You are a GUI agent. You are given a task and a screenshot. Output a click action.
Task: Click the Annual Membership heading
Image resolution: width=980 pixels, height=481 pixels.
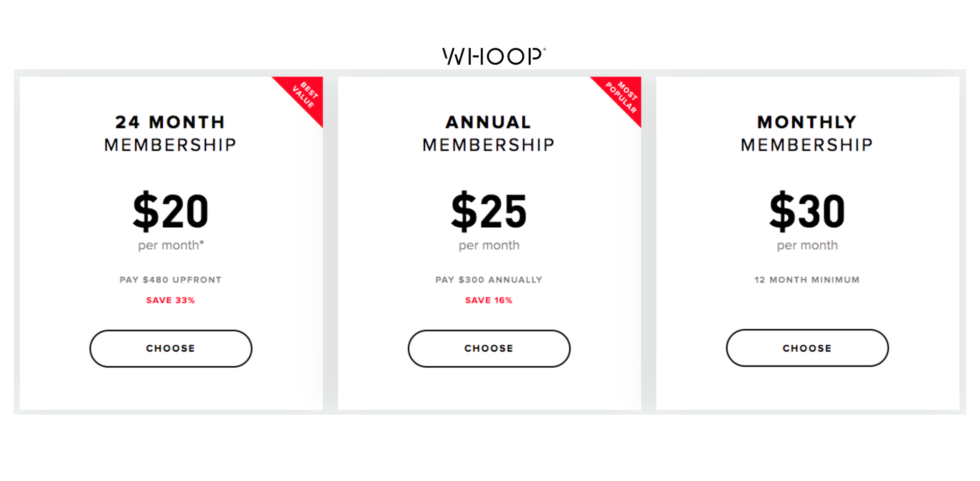click(x=489, y=133)
